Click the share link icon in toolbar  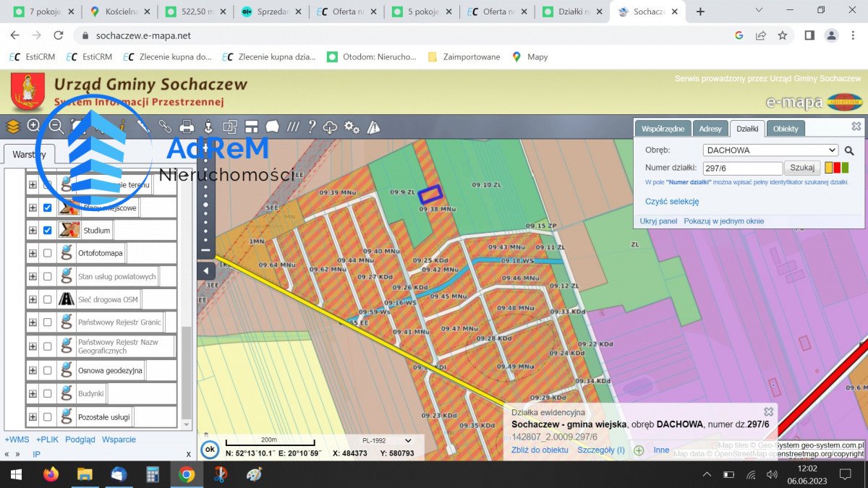(165, 127)
